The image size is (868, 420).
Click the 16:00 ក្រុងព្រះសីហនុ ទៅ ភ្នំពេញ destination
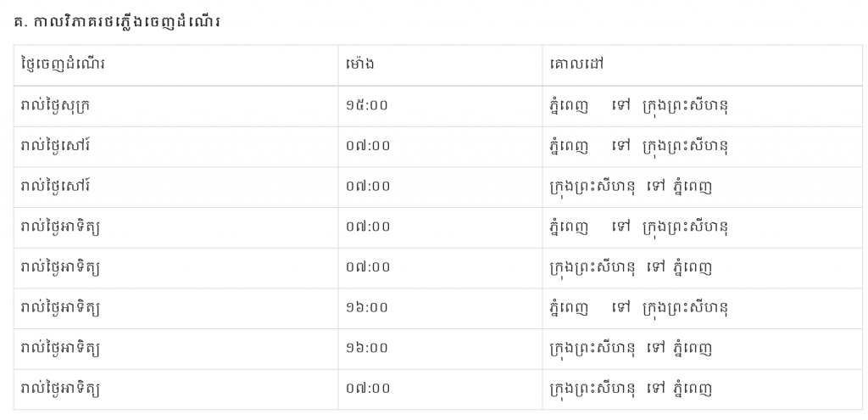[x=630, y=348]
